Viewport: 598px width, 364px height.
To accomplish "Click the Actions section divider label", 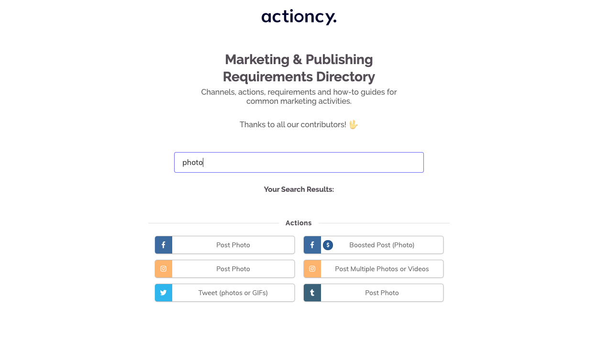I will point(299,223).
